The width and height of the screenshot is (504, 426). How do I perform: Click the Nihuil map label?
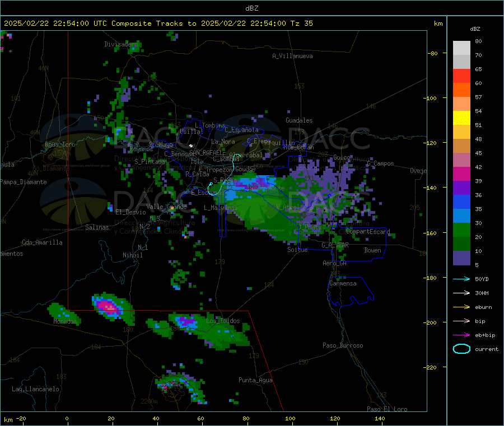132,255
